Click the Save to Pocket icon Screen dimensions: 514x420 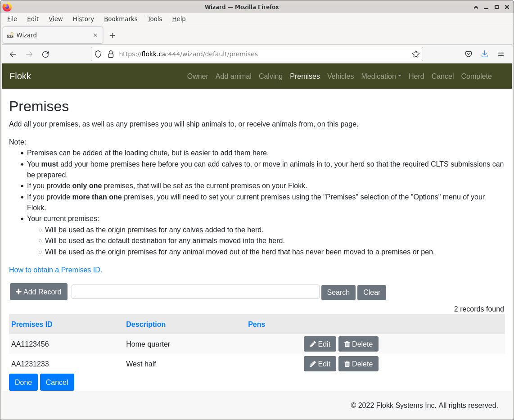468,54
